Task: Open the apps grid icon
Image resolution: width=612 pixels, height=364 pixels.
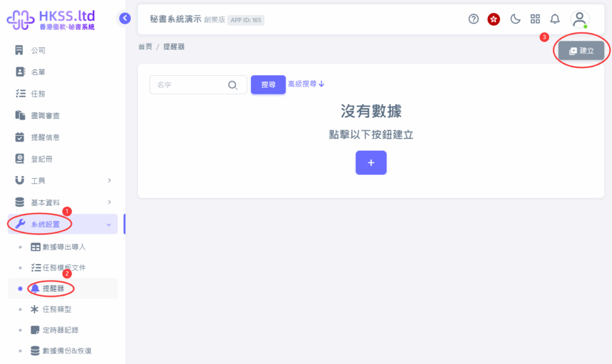Action: (535, 19)
